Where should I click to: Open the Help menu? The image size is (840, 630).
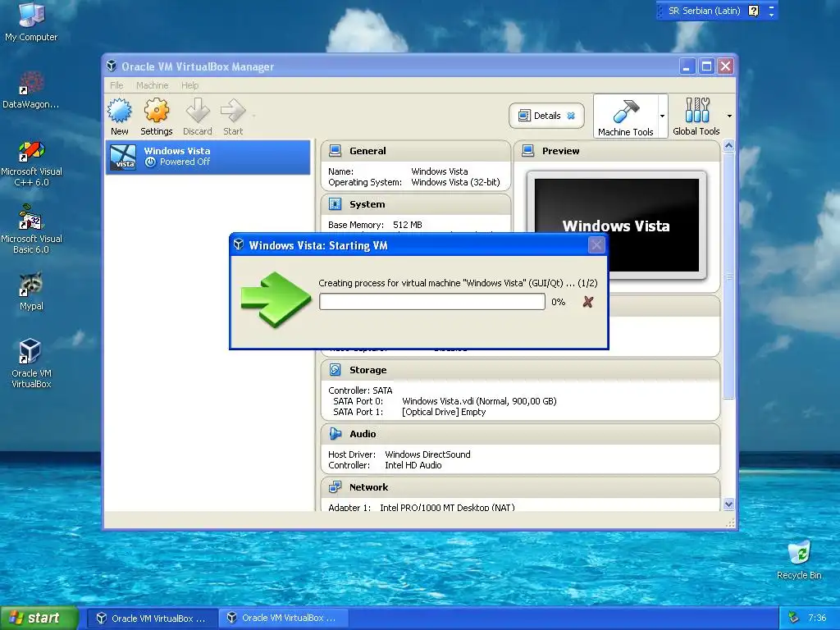189,85
